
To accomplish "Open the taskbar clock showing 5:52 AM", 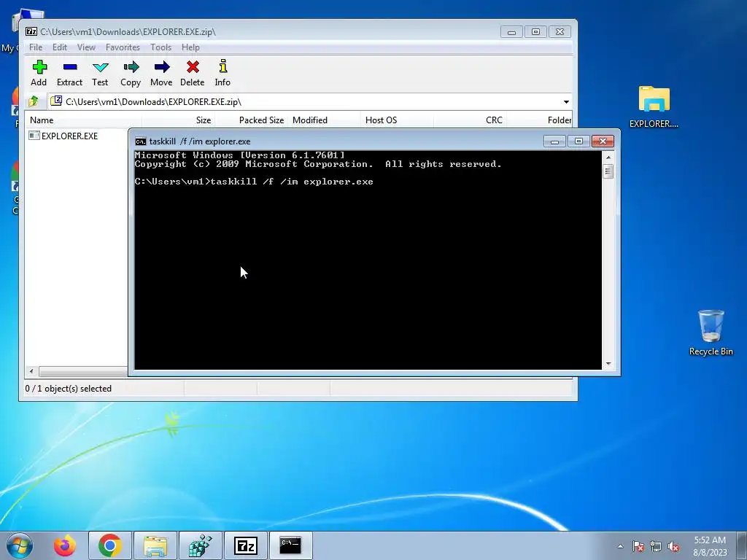I will pyautogui.click(x=710, y=545).
